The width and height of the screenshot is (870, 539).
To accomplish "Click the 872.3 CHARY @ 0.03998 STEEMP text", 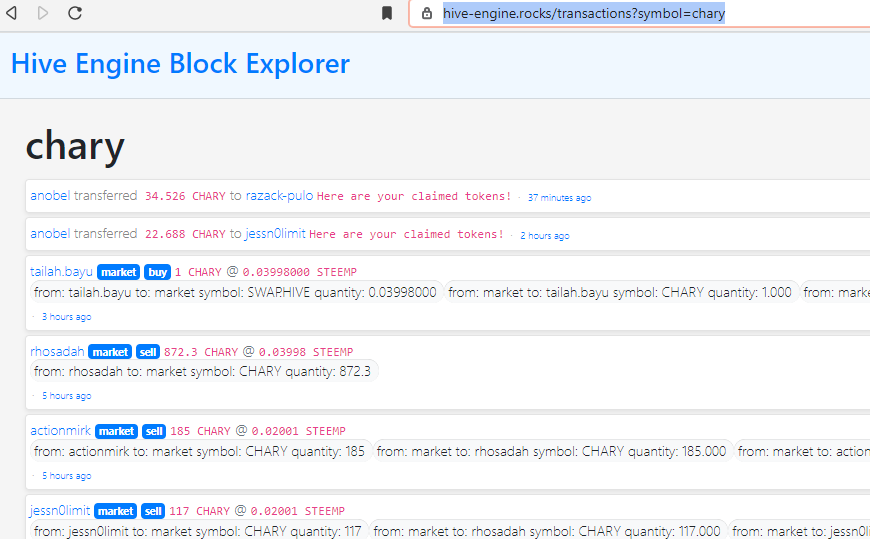I will pos(259,352).
